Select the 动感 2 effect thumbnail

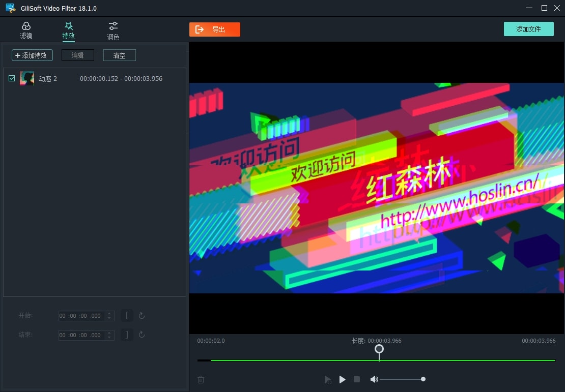(x=27, y=78)
